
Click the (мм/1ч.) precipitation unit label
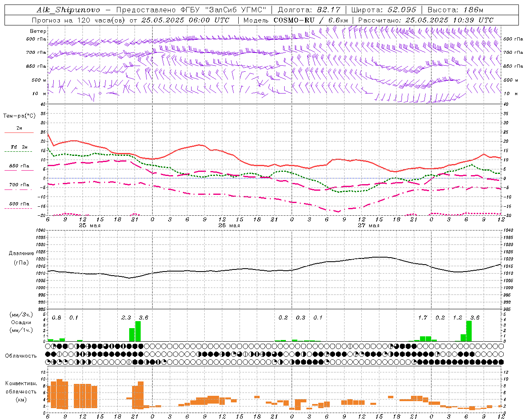(x=21, y=330)
